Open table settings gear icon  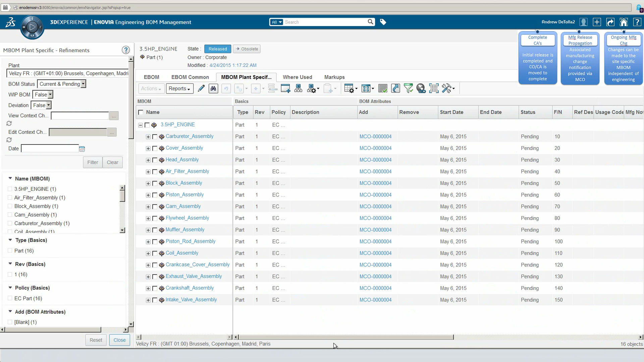point(351,88)
